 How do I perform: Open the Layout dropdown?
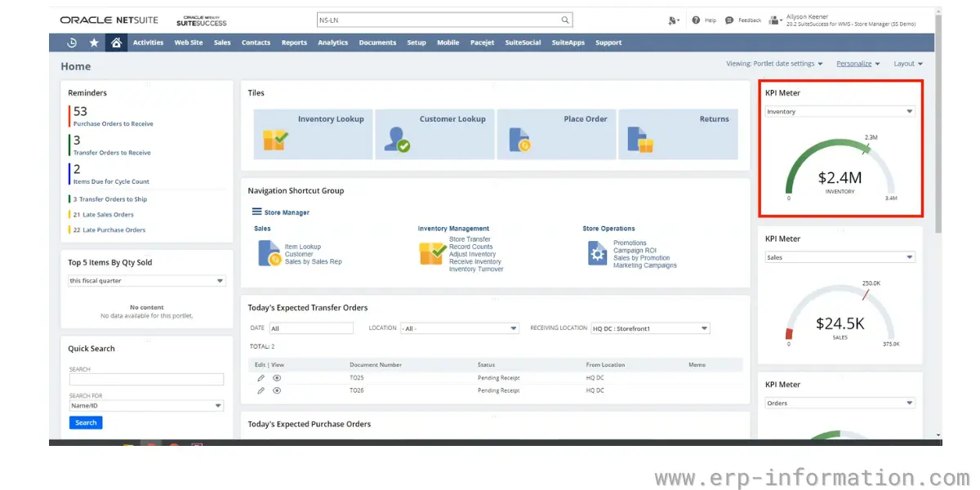pos(908,64)
